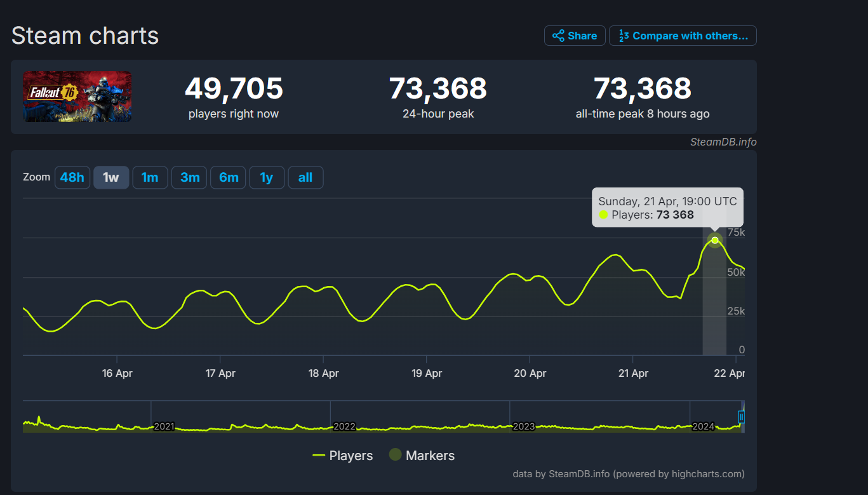The height and width of the screenshot is (495, 868).
Task: Click the Fallout 76 game thumbnail
Action: (x=77, y=97)
